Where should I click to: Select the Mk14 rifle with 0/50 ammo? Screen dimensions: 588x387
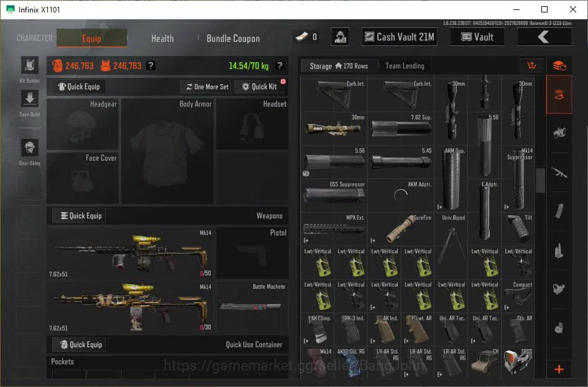pyautogui.click(x=131, y=253)
